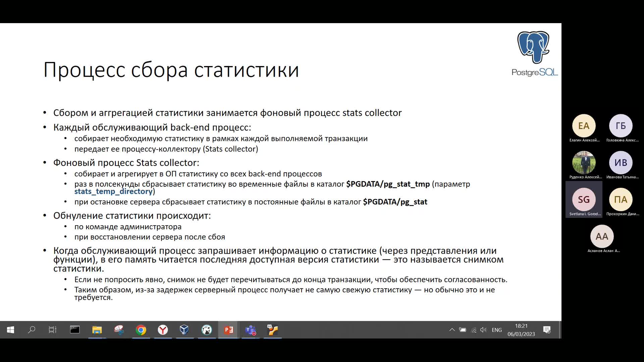
Task: Open the orange 64-bit app in taskbar
Action: (x=273, y=330)
